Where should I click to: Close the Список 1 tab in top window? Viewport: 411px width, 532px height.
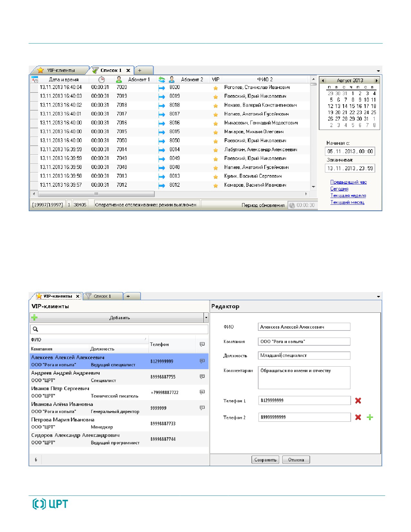[x=128, y=70]
